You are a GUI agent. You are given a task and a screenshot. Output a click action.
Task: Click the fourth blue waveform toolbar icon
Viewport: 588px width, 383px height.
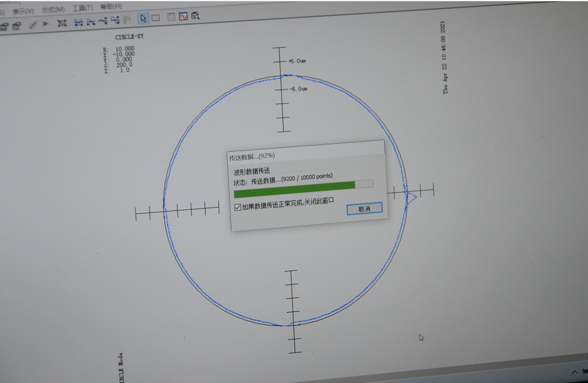115,20
